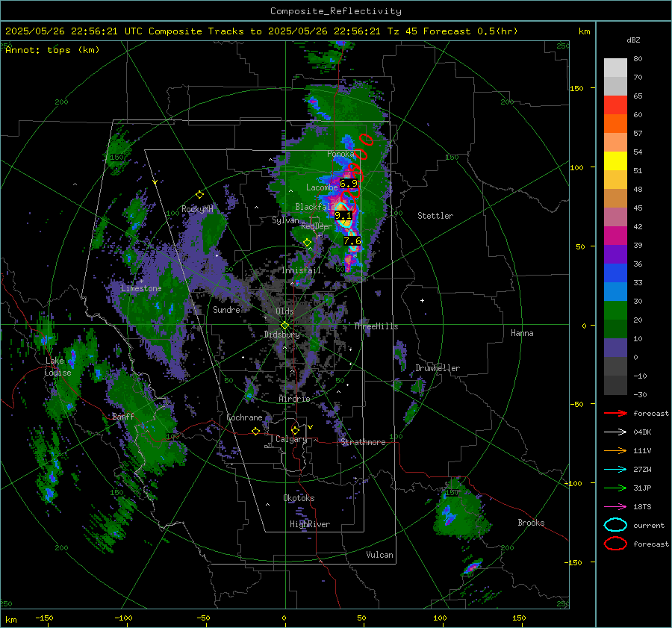Viewport: 672px width, 628px height.
Task: Click the Olds map label
Action: point(284,311)
